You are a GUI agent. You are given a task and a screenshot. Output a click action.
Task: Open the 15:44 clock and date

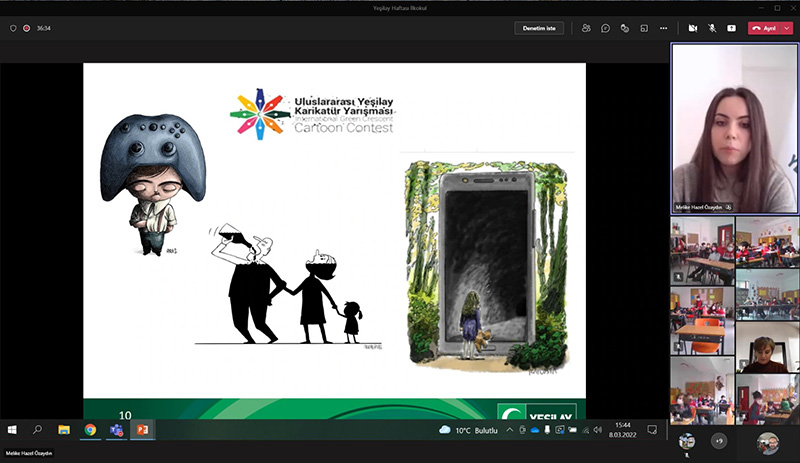pyautogui.click(x=622, y=430)
